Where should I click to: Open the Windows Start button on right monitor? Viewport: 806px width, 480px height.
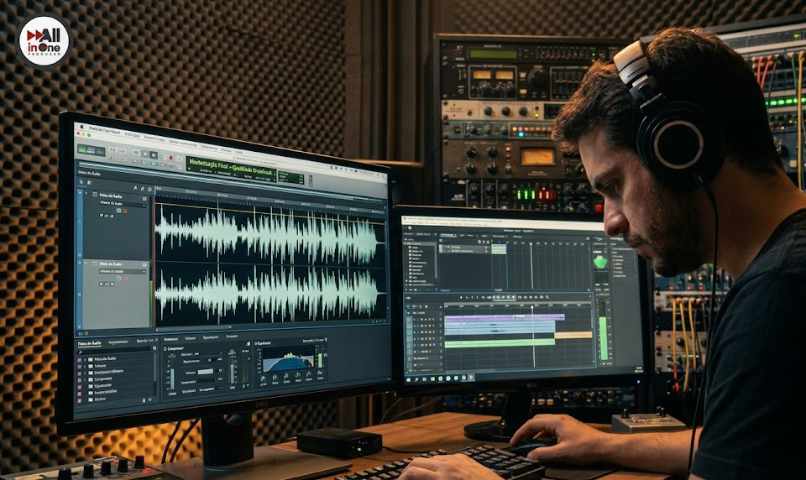[x=409, y=378]
